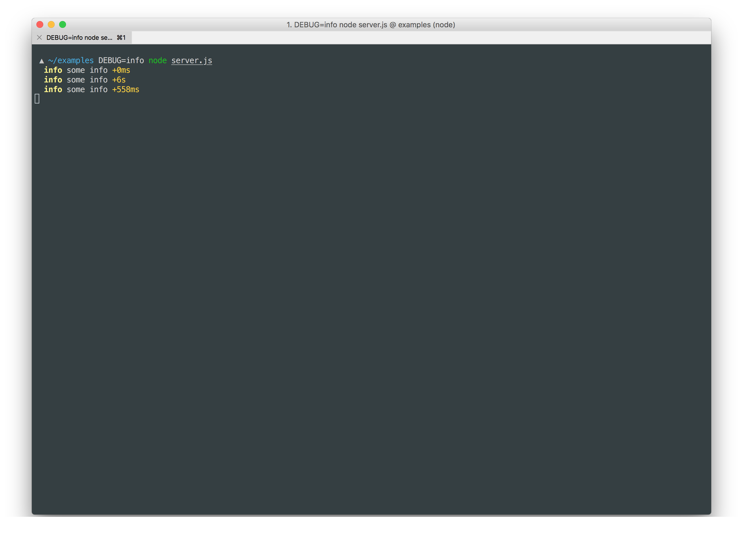Click the terminal cursor block
Screen dimensions: 743x560
click(x=37, y=99)
